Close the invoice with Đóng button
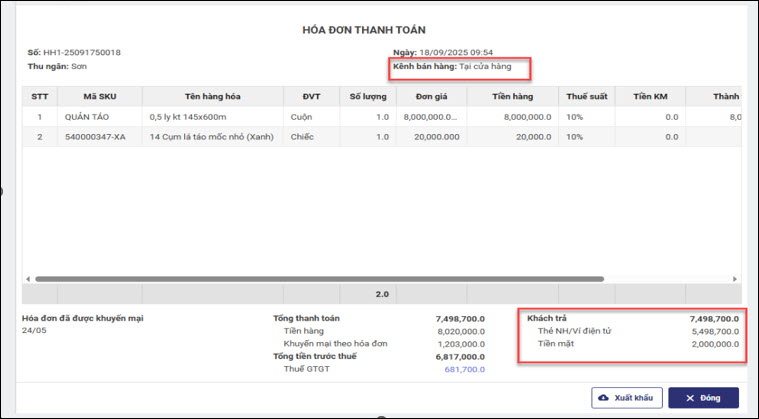 703,398
